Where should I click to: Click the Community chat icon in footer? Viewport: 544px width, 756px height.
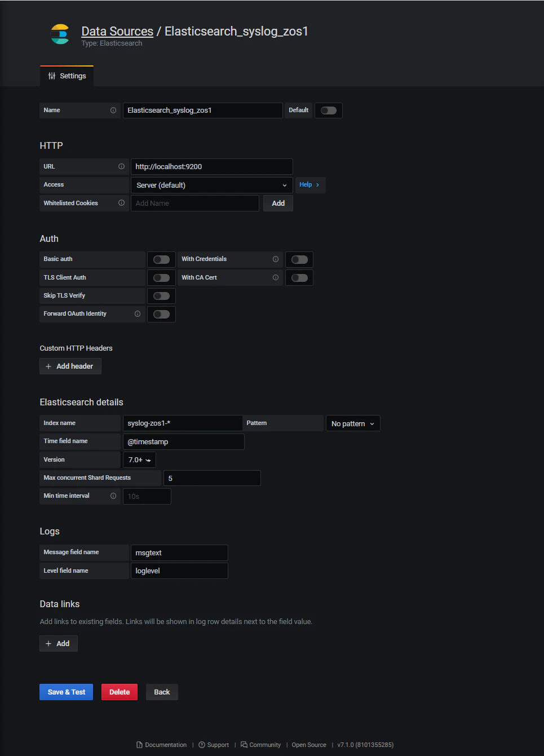pyautogui.click(x=244, y=745)
